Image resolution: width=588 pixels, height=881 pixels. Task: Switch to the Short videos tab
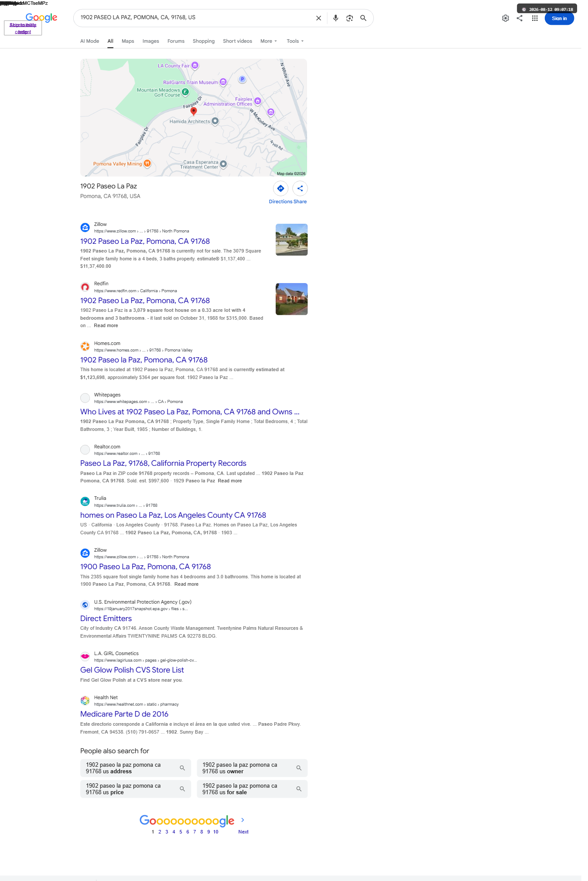(x=237, y=41)
